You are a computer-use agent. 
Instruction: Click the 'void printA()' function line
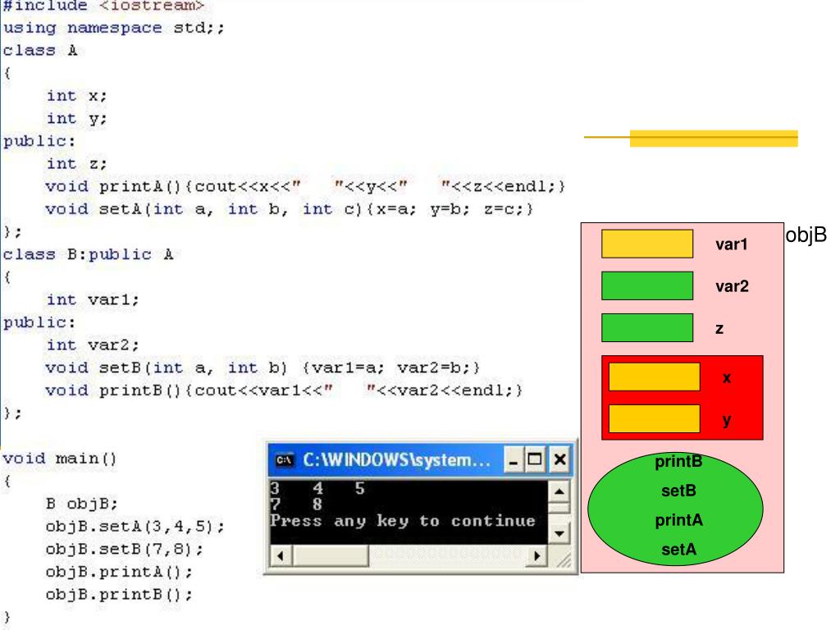point(305,186)
